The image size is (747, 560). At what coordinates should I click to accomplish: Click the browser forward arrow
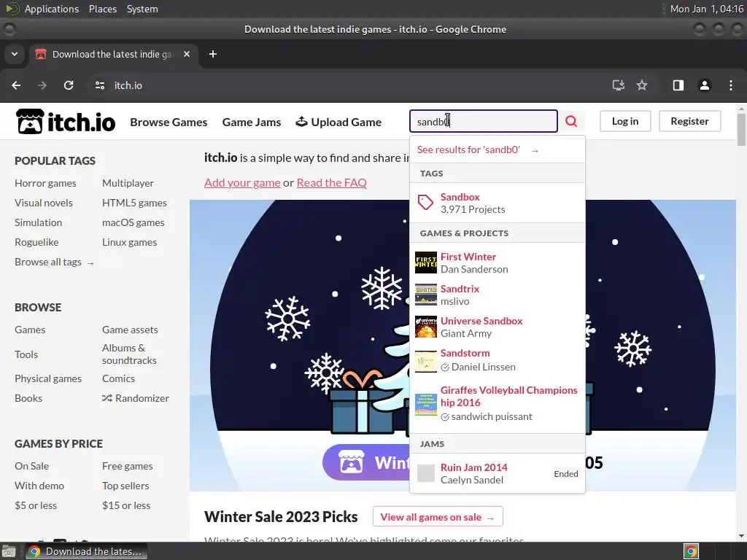[x=42, y=85]
